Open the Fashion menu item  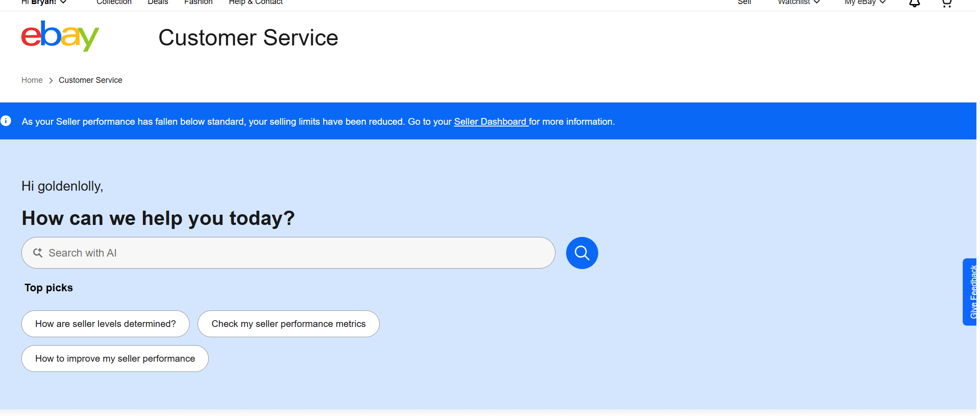[198, 2]
